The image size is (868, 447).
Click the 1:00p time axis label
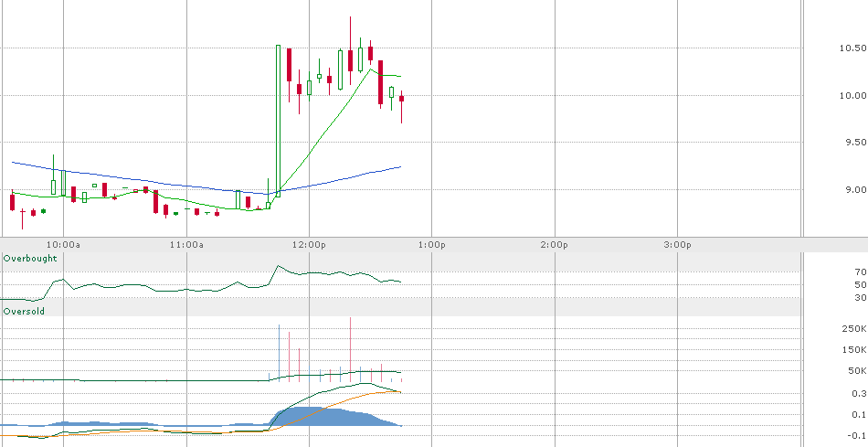tap(432, 245)
